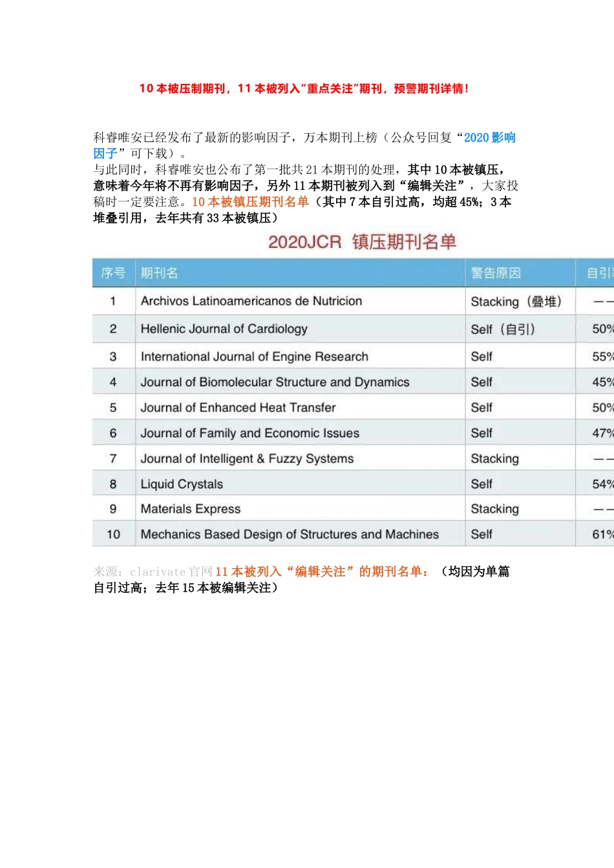The width and height of the screenshot is (614, 868).
Task: Click the orange "11本被列入编辑关注" text
Action: 322,572
